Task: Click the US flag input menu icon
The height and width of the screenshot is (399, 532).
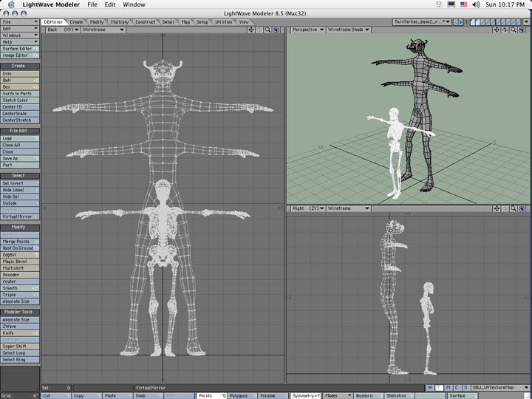Action: click(x=463, y=4)
